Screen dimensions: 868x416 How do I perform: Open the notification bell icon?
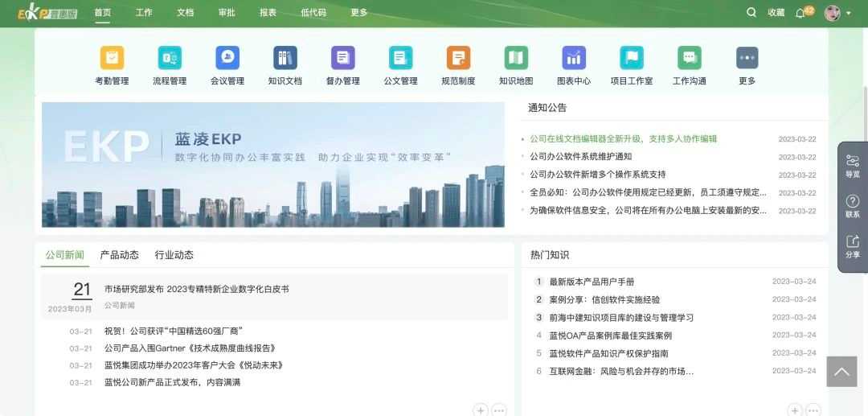point(800,14)
